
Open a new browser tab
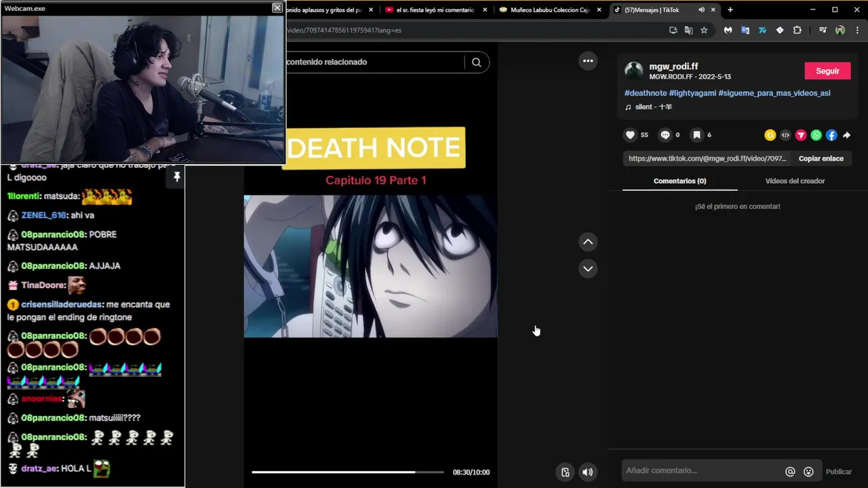click(730, 10)
